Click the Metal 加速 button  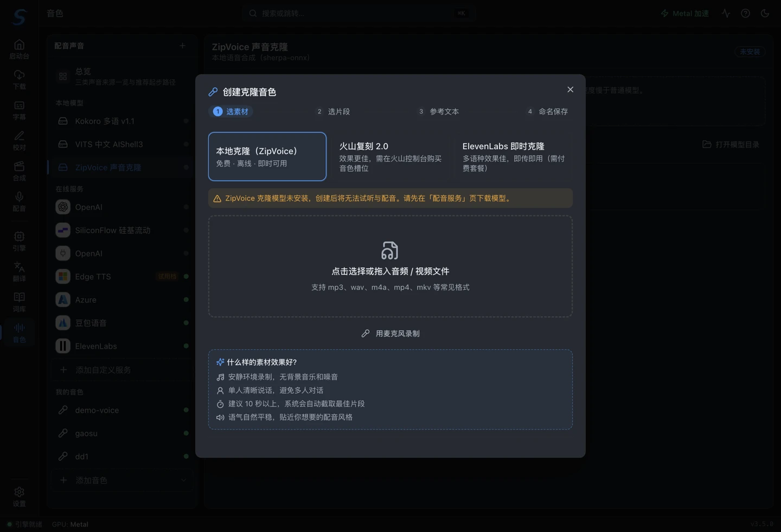click(x=684, y=13)
